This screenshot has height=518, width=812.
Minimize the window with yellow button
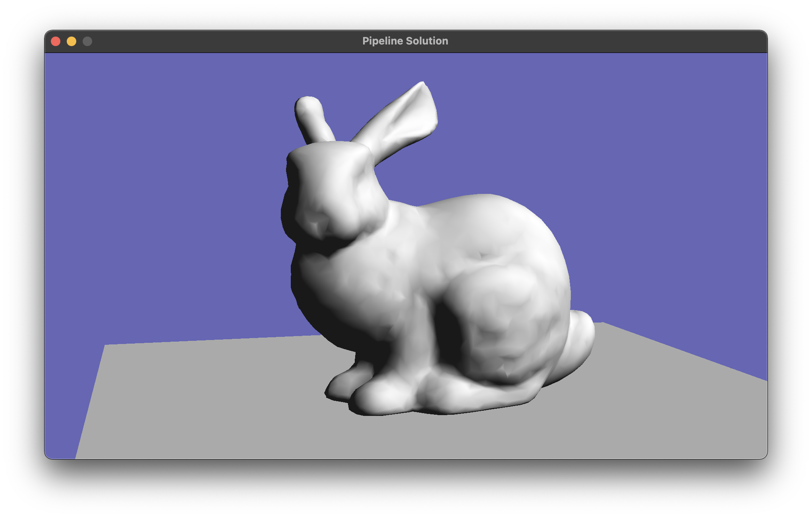point(72,41)
